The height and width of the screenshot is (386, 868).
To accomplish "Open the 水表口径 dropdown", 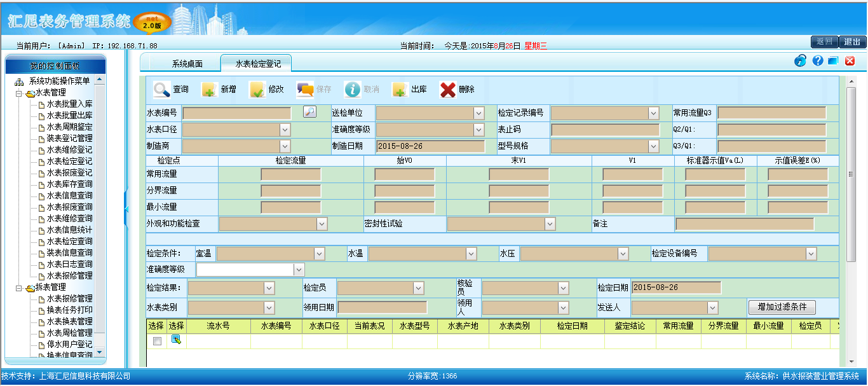I will point(285,130).
